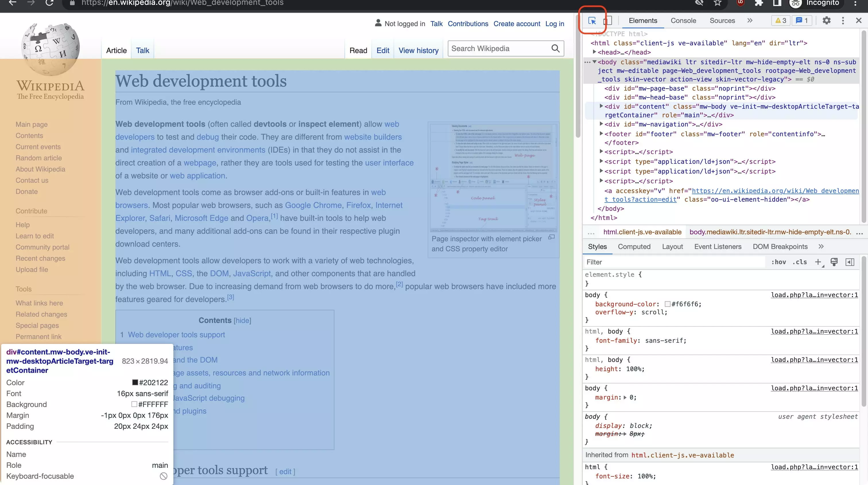Click the device toolbar toggle icon
868x485 pixels.
click(x=607, y=20)
